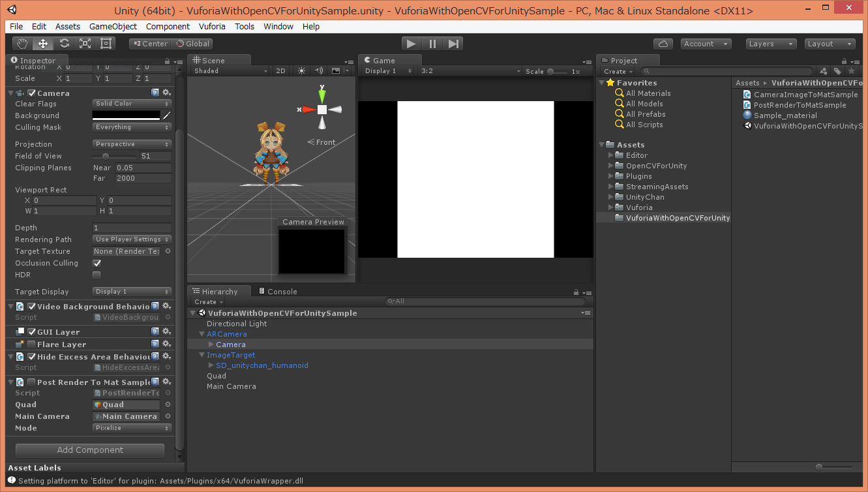Screen dimensions: 868x492
Task: Toggle Video Background Behaviour checkbox
Action: coord(32,307)
